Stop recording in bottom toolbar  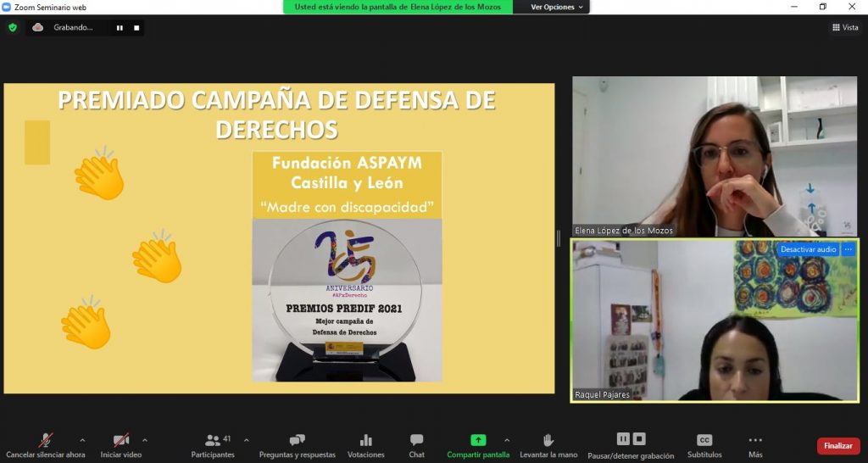(639, 439)
